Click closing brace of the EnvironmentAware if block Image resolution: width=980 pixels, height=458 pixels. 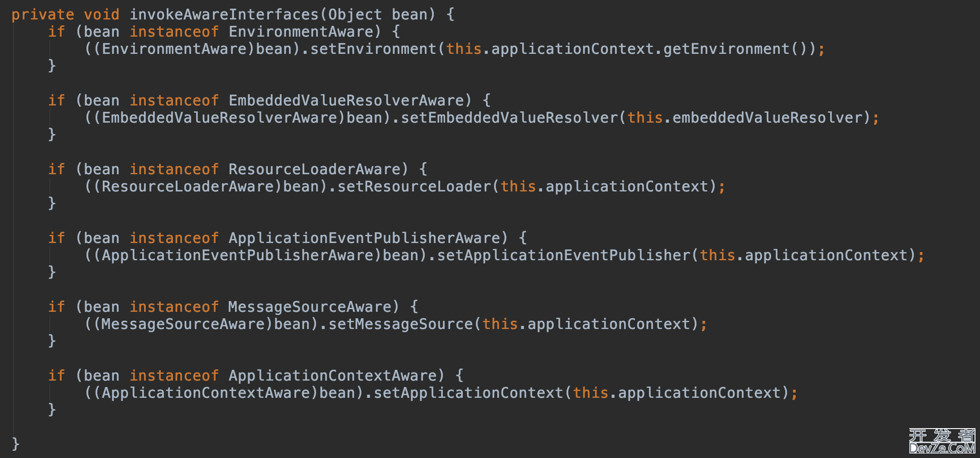pos(52,66)
